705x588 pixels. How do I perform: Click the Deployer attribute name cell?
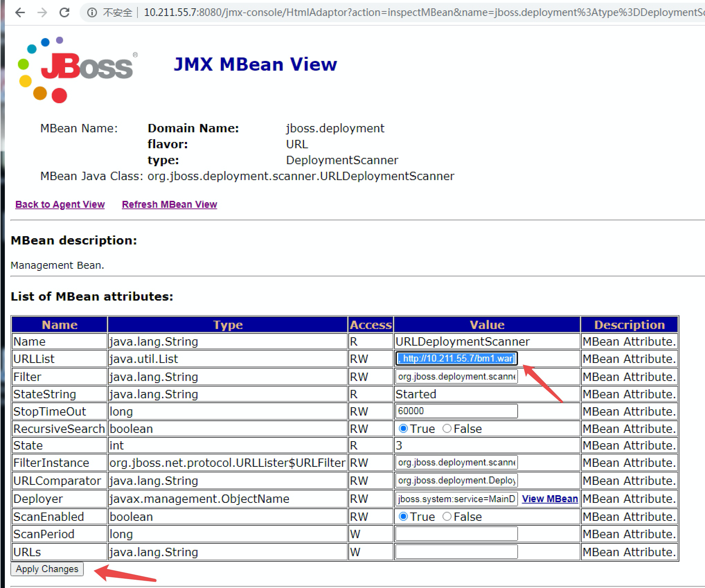pyautogui.click(x=60, y=499)
